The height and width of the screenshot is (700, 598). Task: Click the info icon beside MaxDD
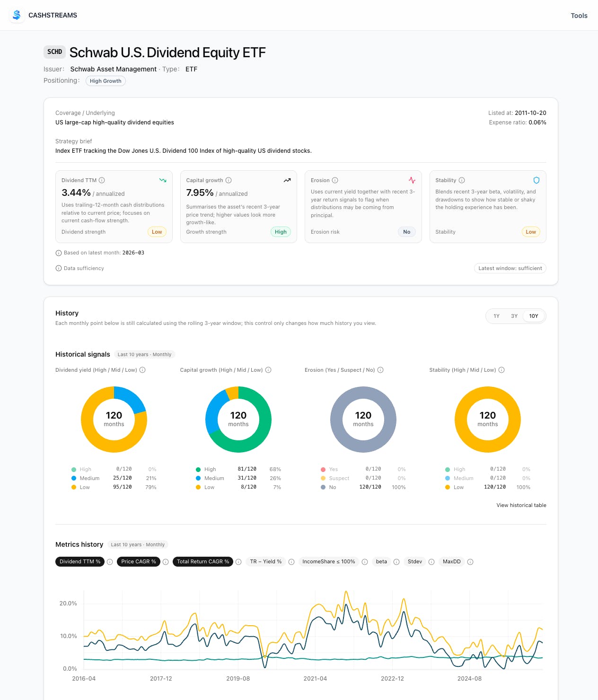[470, 562]
